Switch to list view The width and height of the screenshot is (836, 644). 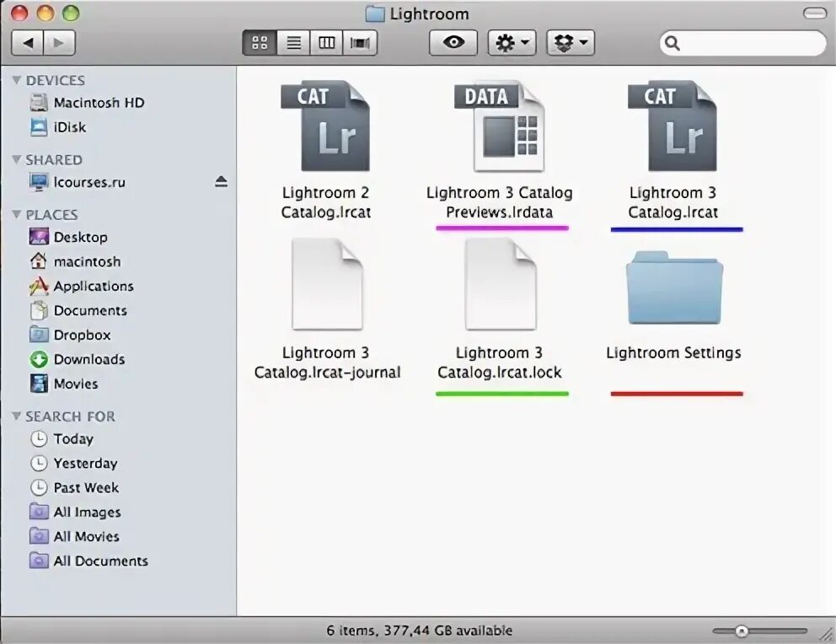point(293,43)
